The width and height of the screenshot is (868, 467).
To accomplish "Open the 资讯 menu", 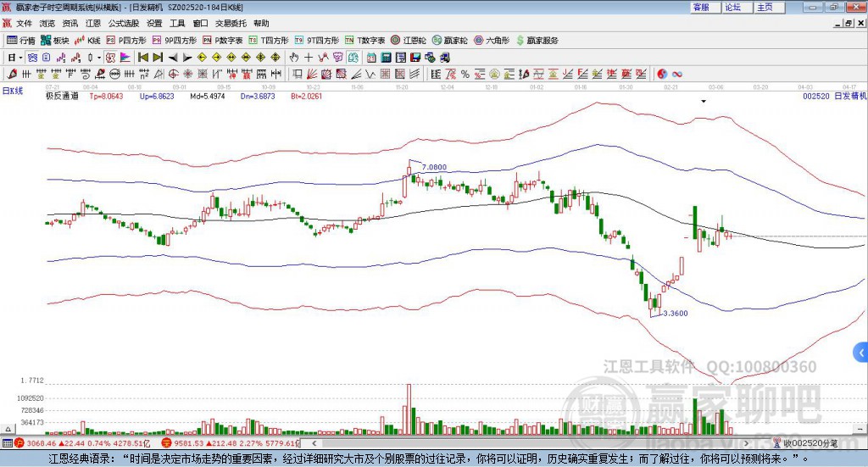I will tap(70, 23).
